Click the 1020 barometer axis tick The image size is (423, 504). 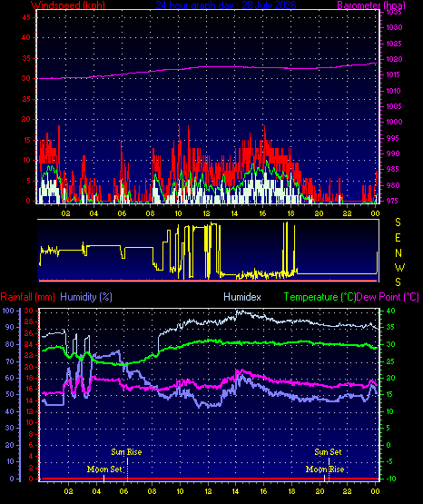point(394,59)
